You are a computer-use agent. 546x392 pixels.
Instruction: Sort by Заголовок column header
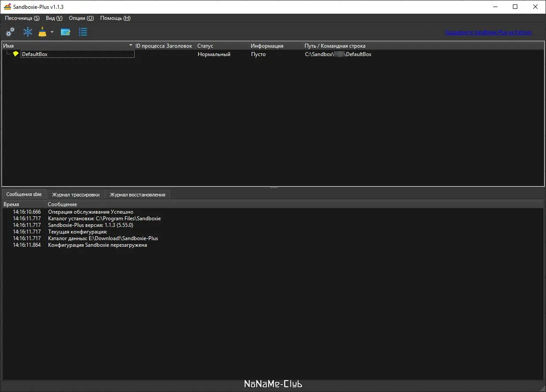pyautogui.click(x=180, y=45)
